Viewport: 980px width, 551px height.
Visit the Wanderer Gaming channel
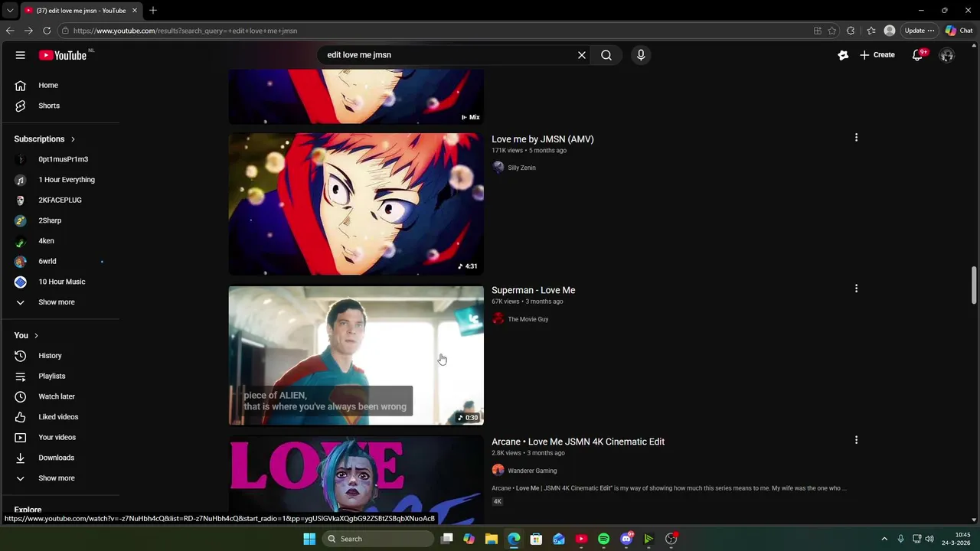click(532, 471)
